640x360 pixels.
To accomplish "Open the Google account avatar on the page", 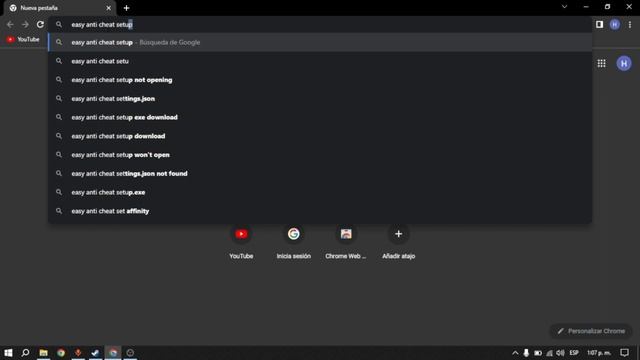I will pos(624,63).
